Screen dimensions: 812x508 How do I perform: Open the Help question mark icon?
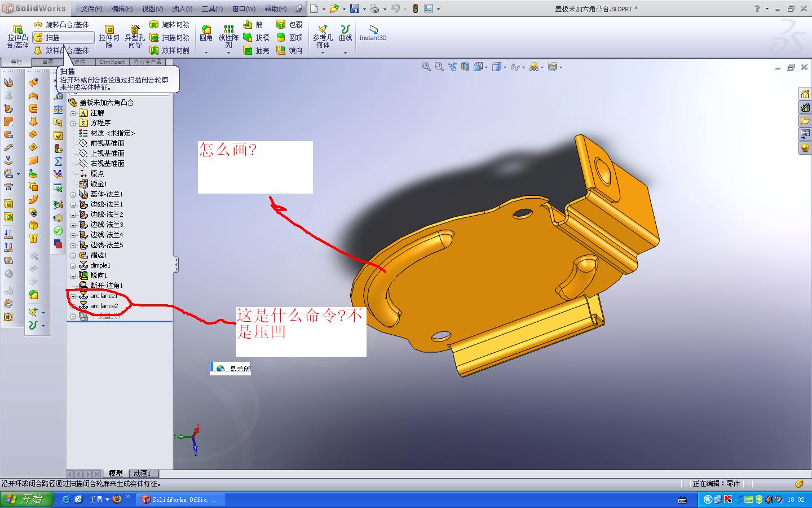click(x=757, y=8)
